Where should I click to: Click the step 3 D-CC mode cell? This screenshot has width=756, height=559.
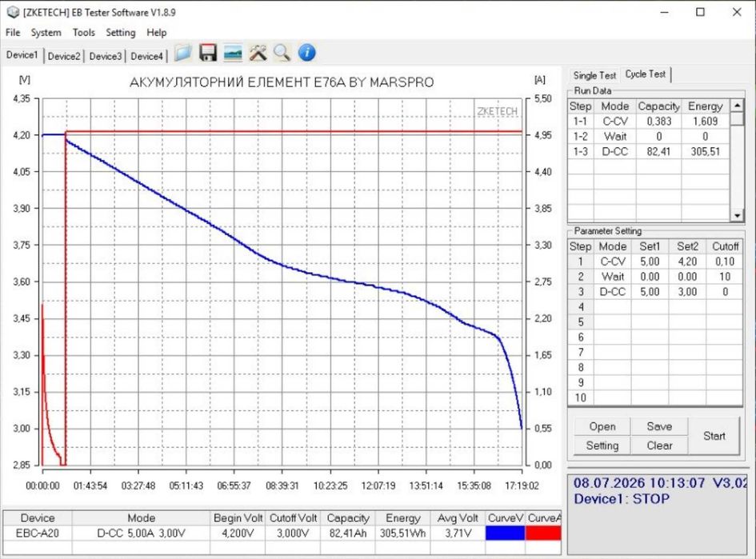pyautogui.click(x=612, y=292)
